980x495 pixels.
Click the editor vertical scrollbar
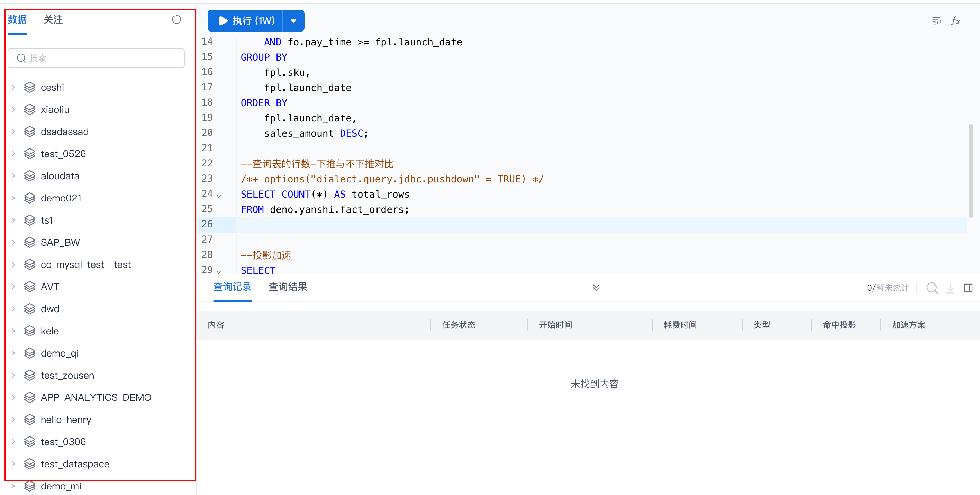point(971,171)
